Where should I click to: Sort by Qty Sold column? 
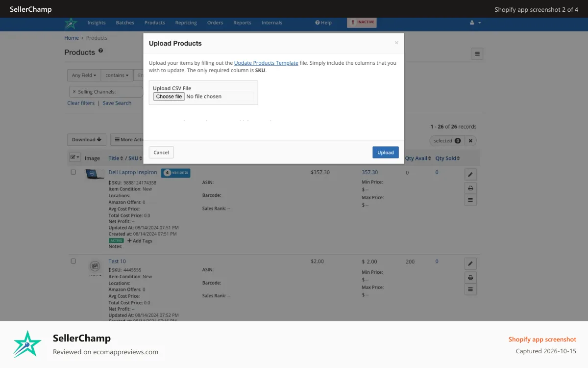(447, 158)
